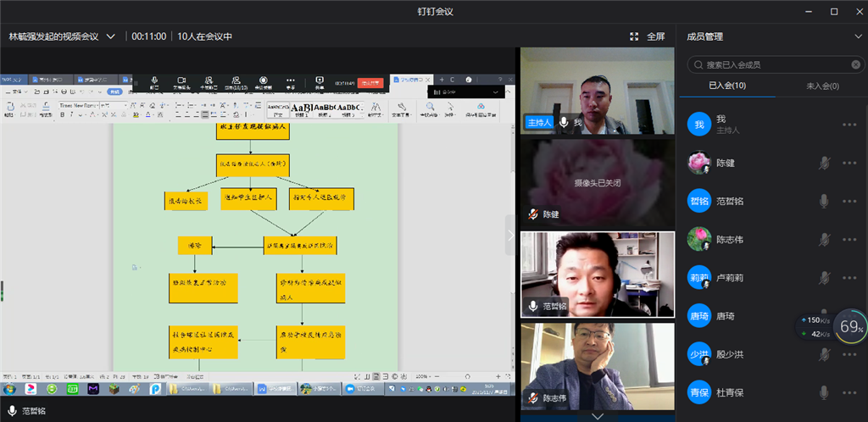Image resolution: width=868 pixels, height=422 pixels.
Task: Open more options for host 我
Action: [x=849, y=125]
